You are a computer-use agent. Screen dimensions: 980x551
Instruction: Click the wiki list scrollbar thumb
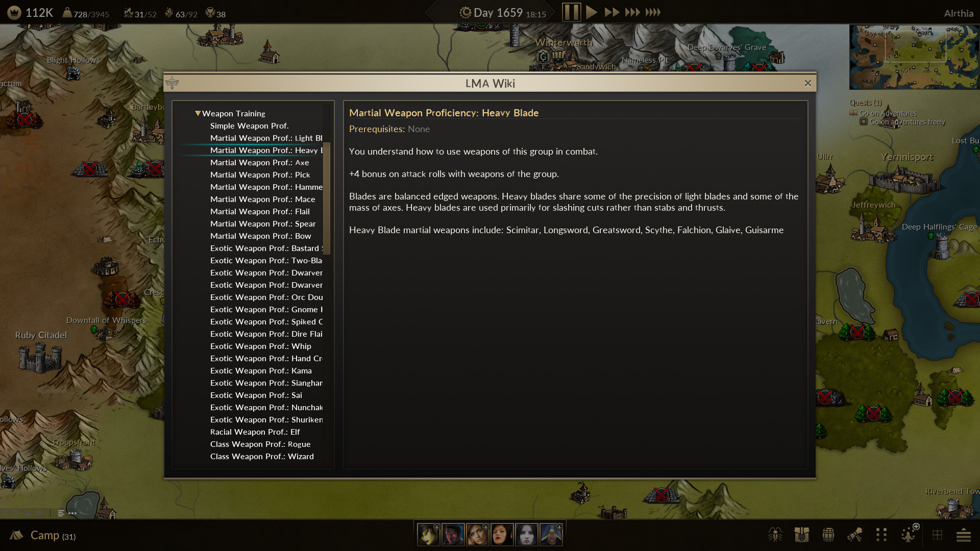(327, 198)
